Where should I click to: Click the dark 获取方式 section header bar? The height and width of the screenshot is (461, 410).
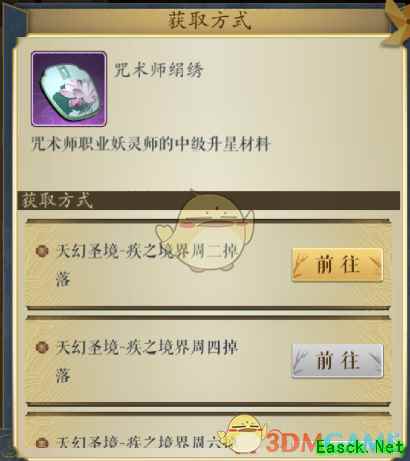point(208,200)
